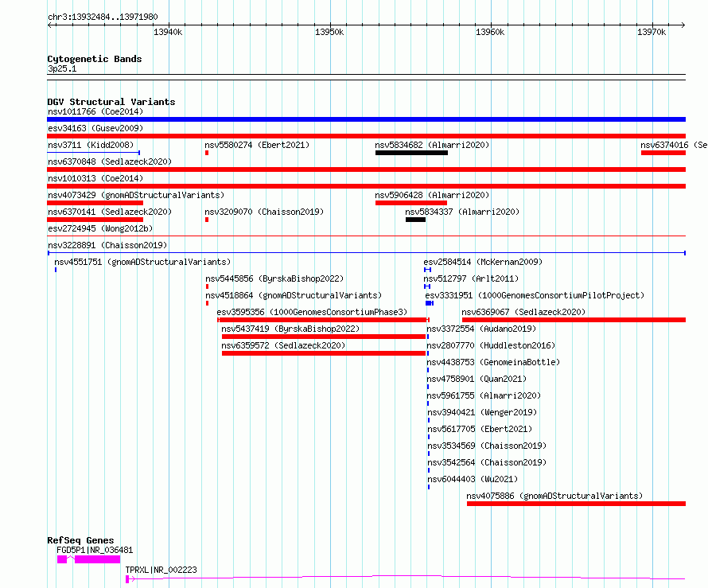
Task: Select the nsv5617705 (Ebert2021) label
Action: [480, 429]
